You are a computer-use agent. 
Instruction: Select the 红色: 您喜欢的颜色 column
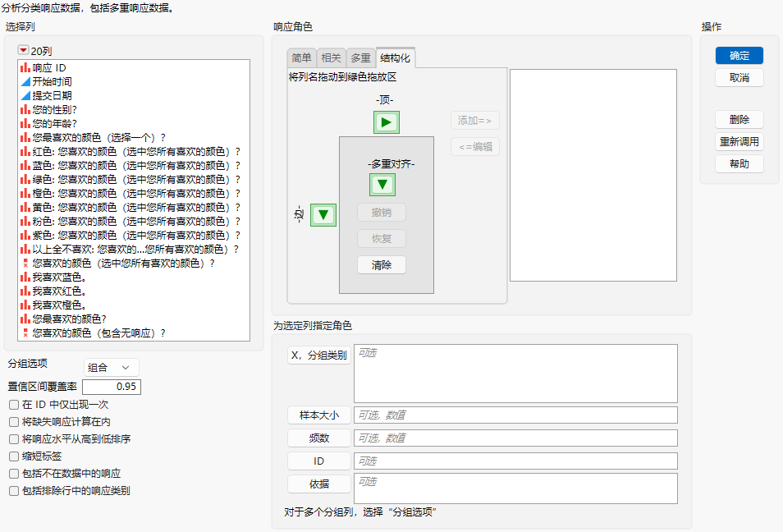coord(134,152)
